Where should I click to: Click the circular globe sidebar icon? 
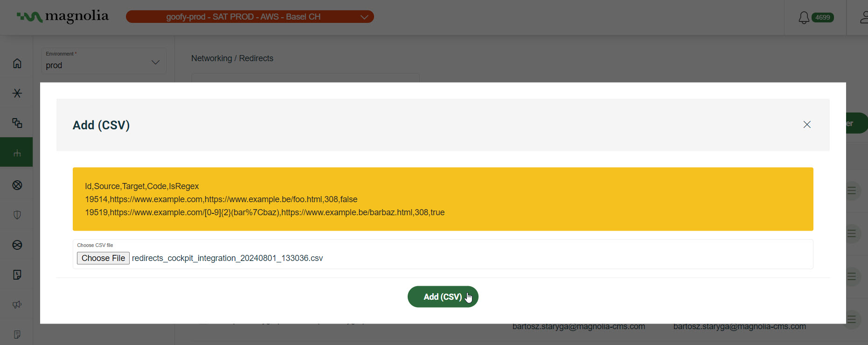pyautogui.click(x=17, y=245)
